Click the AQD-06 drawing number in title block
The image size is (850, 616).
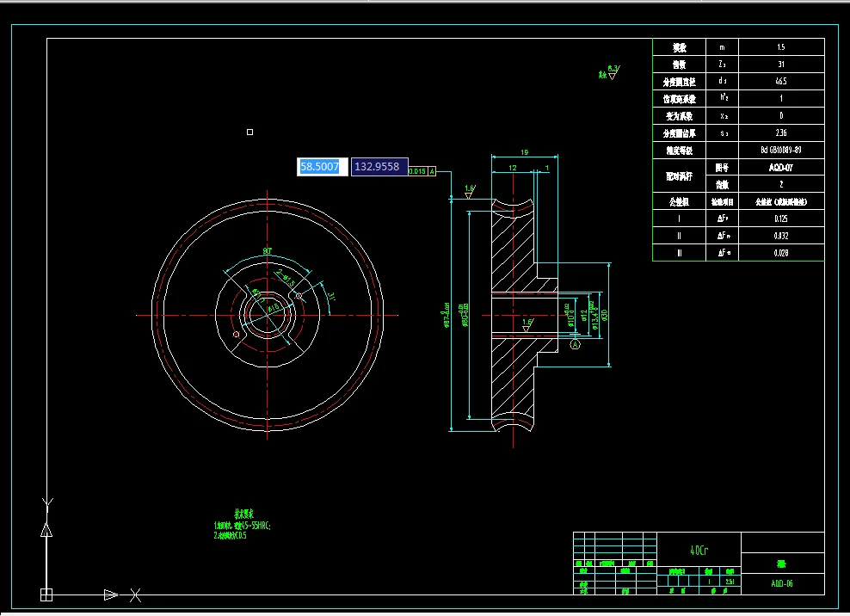782,583
